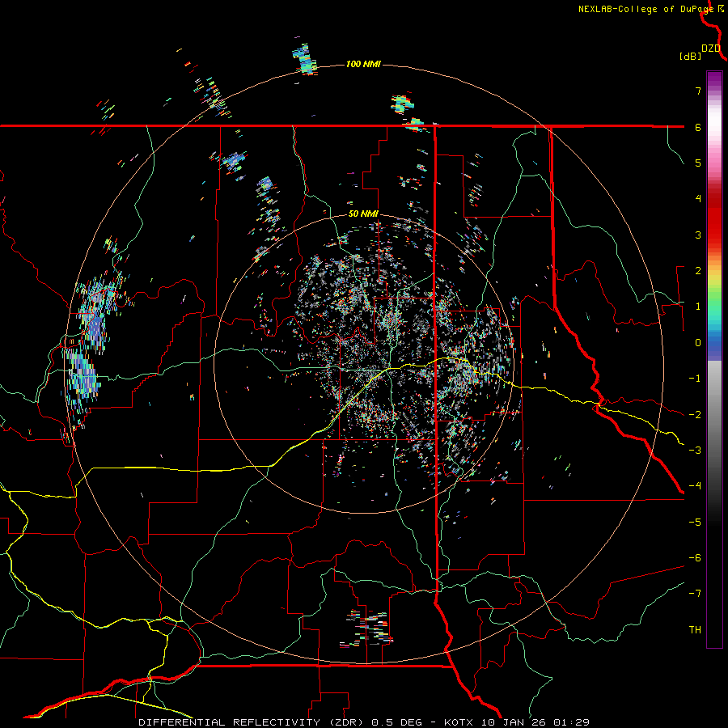The height and width of the screenshot is (728, 728).
Task: Click the Differential Reflectivity caption text
Action: [364, 722]
